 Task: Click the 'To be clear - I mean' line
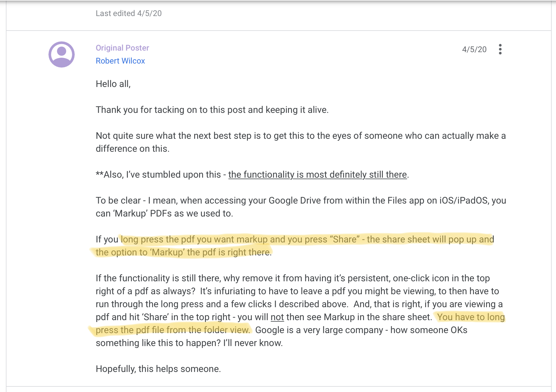coord(301,200)
